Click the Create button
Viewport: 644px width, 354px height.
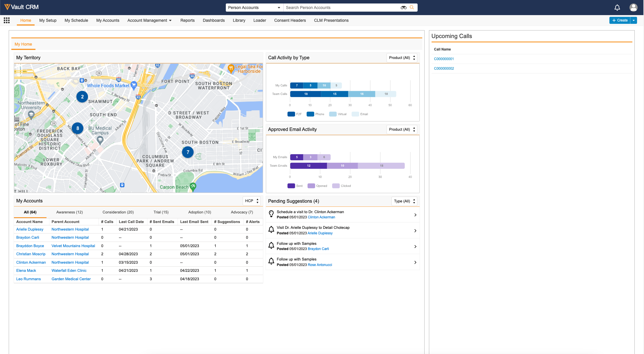coord(620,20)
